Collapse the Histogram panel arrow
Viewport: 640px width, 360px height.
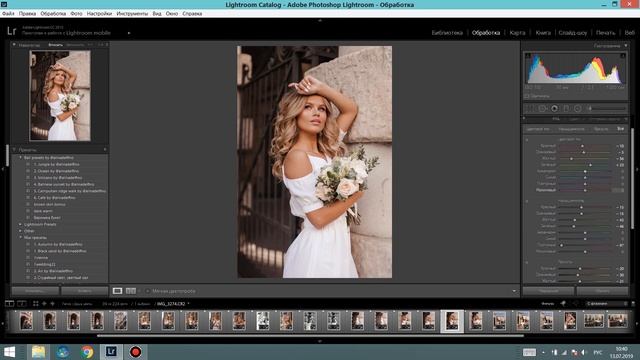pos(626,46)
